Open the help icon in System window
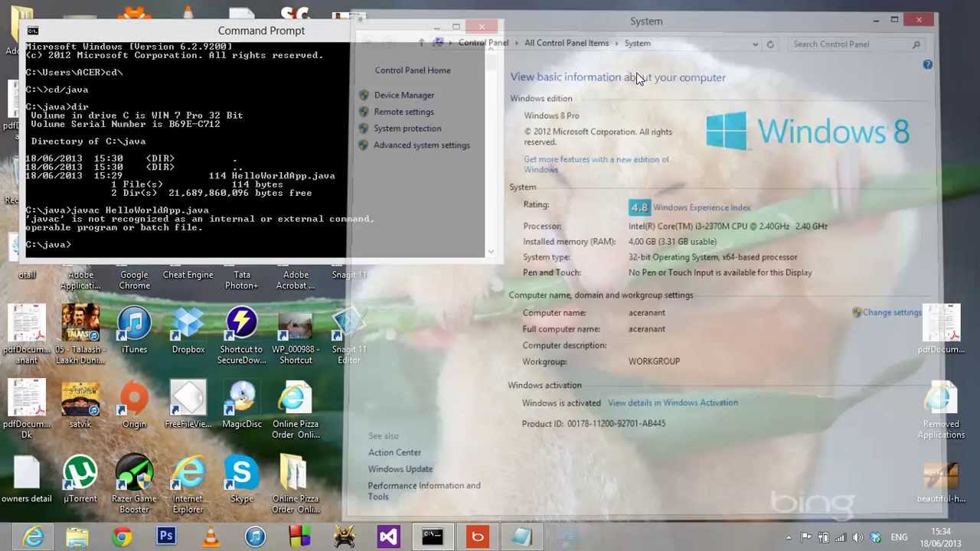Screen dimensions: 980x551 pos(927,65)
